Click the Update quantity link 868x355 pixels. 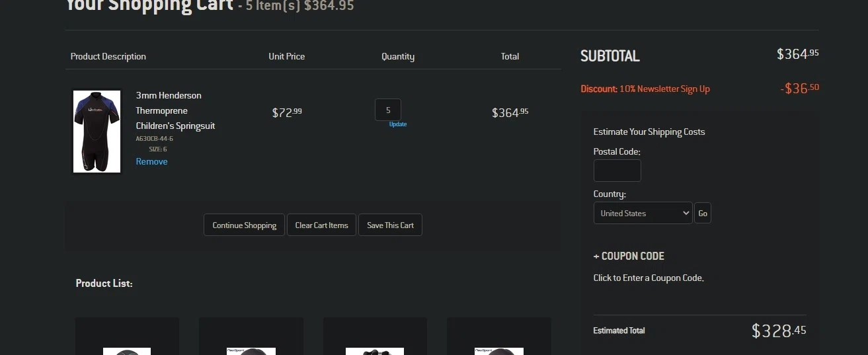coord(398,124)
